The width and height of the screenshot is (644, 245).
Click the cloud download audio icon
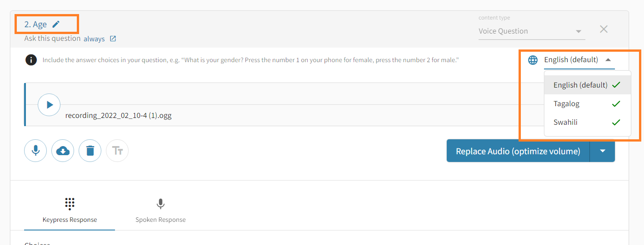point(63,151)
